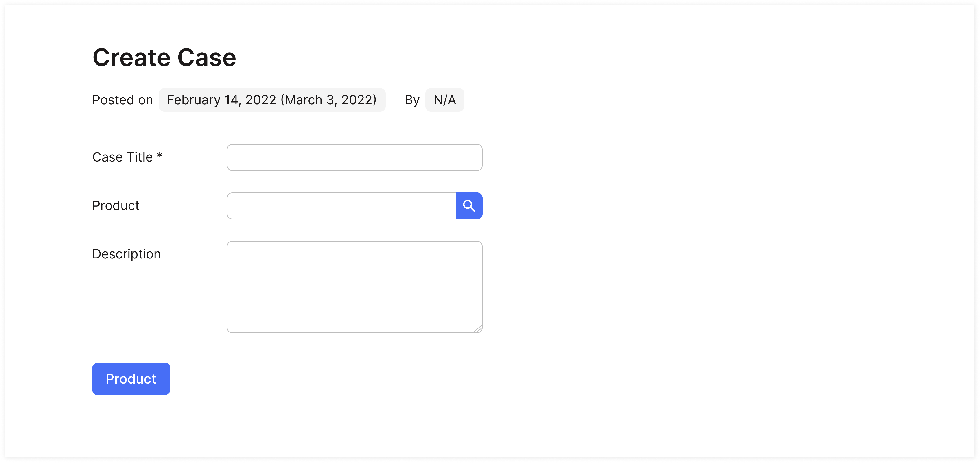Screen dimensions: 980x463
Task: Click the 'By' label next to N/A
Action: [x=412, y=100]
